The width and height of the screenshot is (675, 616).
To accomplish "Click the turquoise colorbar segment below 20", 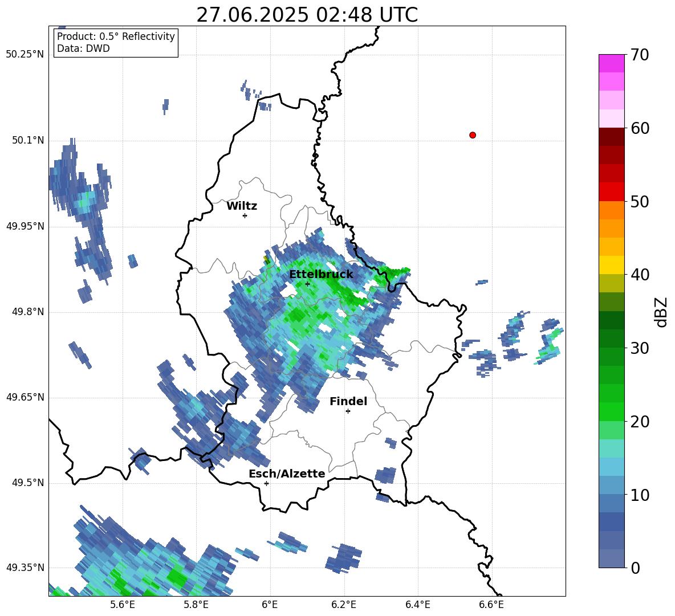I will pyautogui.click(x=611, y=448).
